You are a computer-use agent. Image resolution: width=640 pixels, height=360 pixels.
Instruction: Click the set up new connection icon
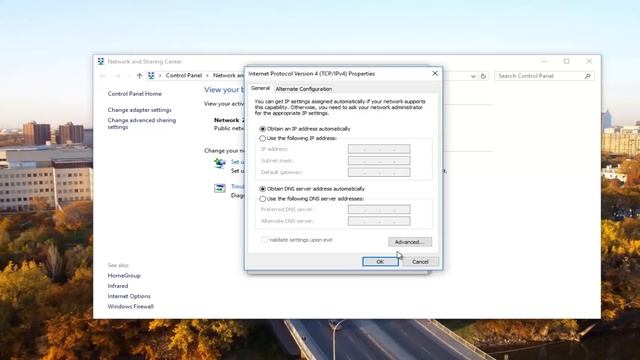[x=220, y=164]
